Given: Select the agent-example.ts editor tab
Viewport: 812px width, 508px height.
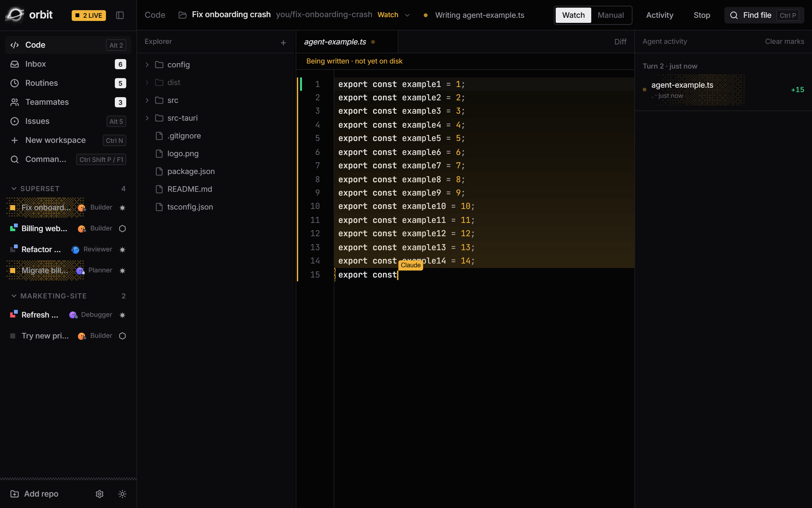Looking at the screenshot, I should coord(347,42).
